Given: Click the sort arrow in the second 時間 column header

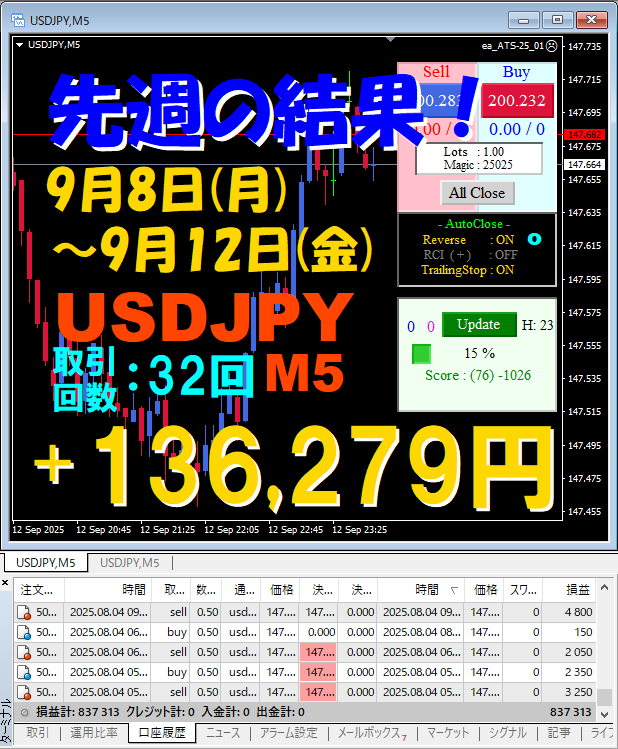Looking at the screenshot, I should point(454,591).
